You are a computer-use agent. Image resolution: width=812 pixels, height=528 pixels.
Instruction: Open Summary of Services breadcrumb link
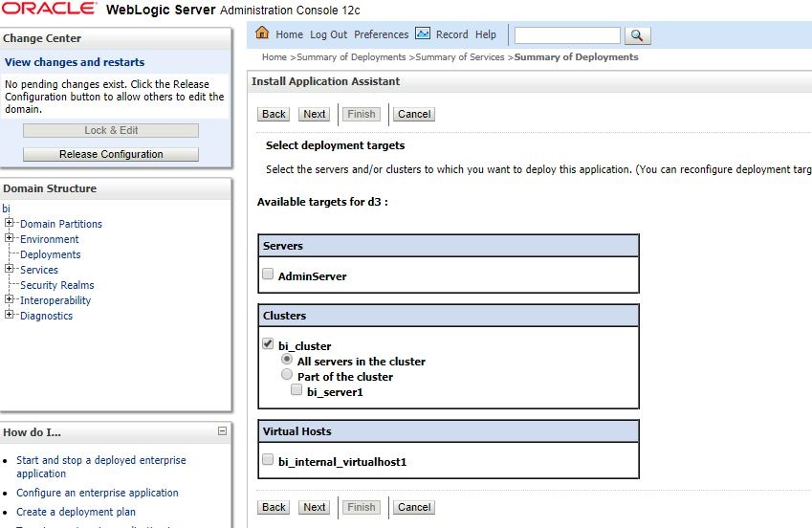tap(460, 57)
